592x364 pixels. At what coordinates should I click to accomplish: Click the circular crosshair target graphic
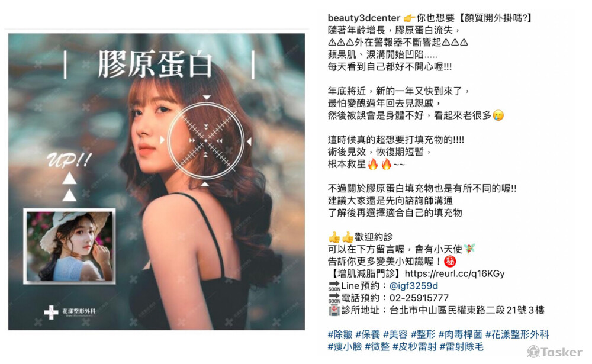206,141
